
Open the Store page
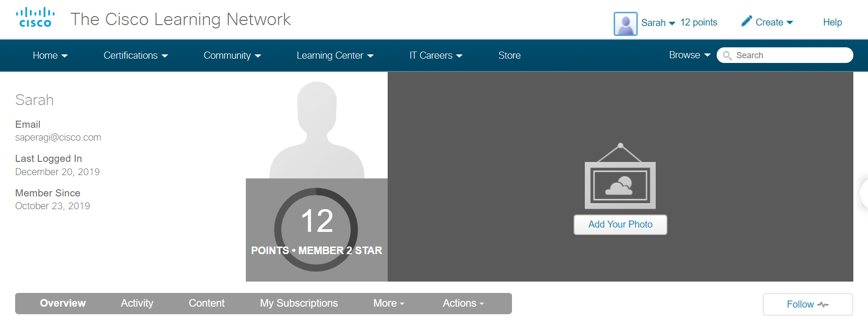510,55
